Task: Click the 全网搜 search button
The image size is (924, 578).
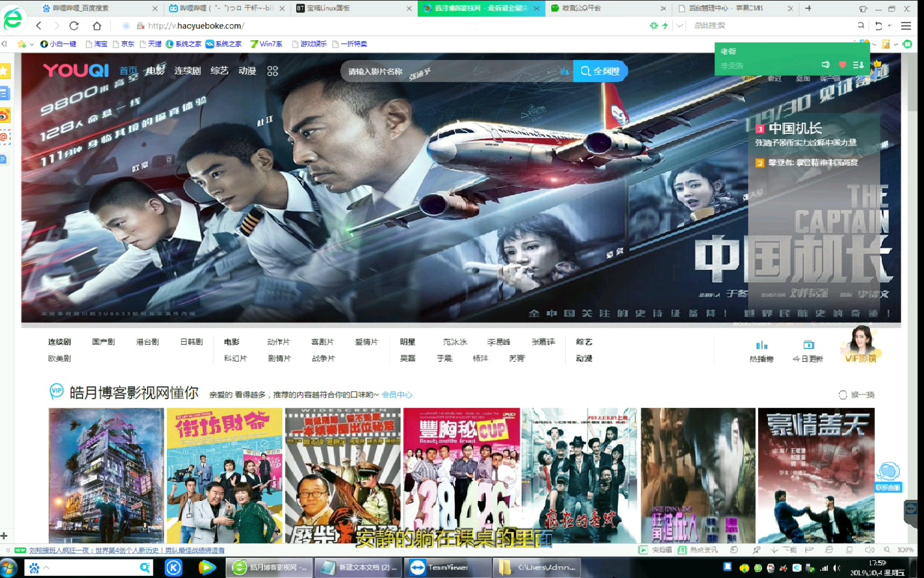Action: [600, 71]
